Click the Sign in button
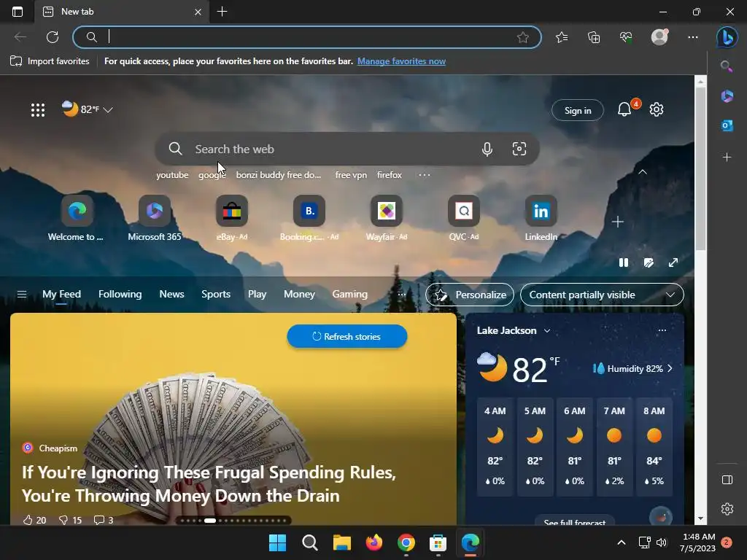The width and height of the screenshot is (747, 560). click(x=578, y=111)
